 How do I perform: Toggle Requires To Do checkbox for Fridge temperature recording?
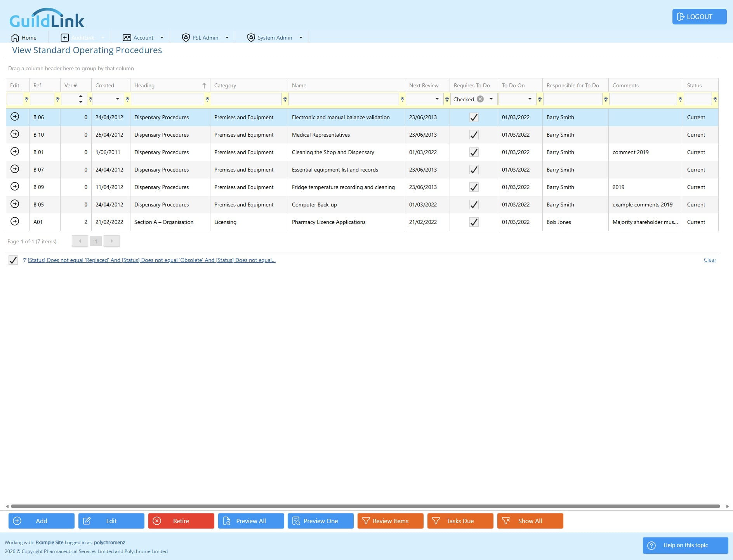[474, 187]
